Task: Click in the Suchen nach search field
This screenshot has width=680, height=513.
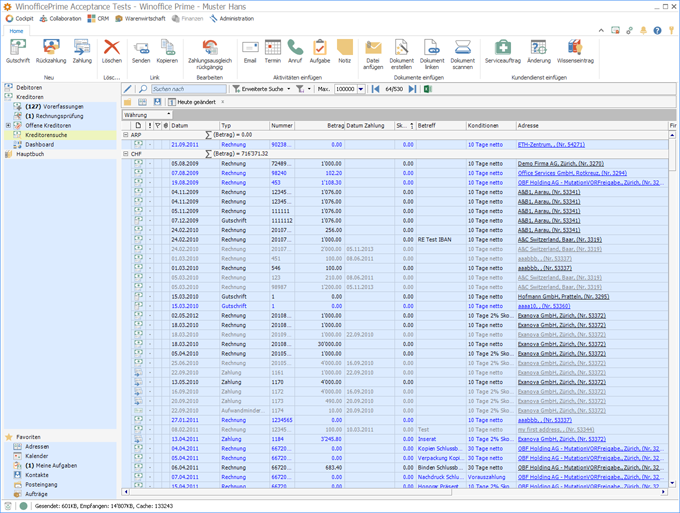Action: click(x=189, y=89)
